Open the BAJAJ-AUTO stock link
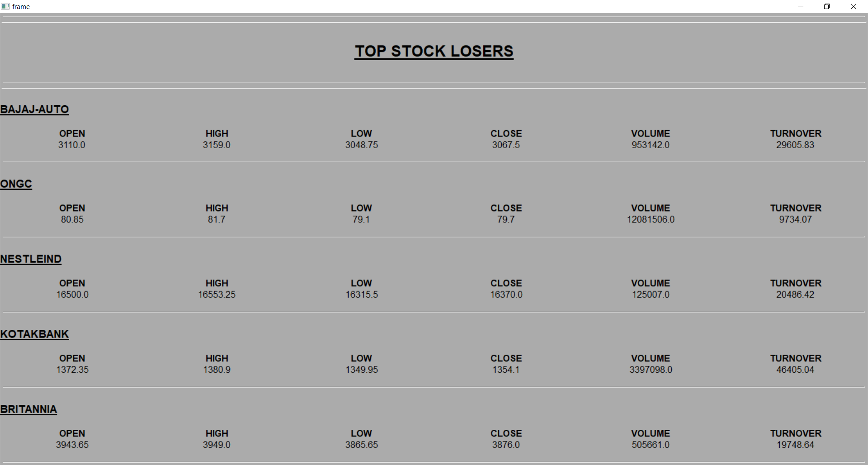Screen dimensions: 868x465 [x=35, y=109]
